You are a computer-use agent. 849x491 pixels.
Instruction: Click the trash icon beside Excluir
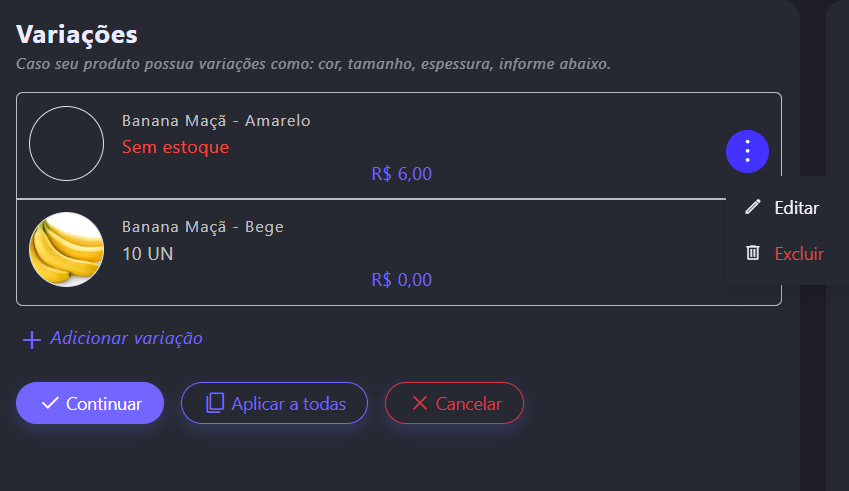(x=753, y=253)
